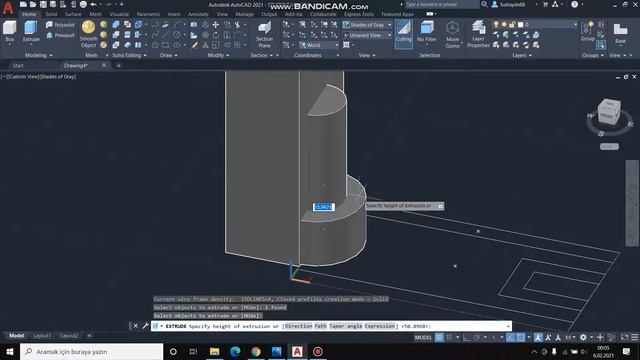Image resolution: width=640 pixels, height=360 pixels.
Task: Click the dynamic height input field in viewport
Action: (324, 207)
